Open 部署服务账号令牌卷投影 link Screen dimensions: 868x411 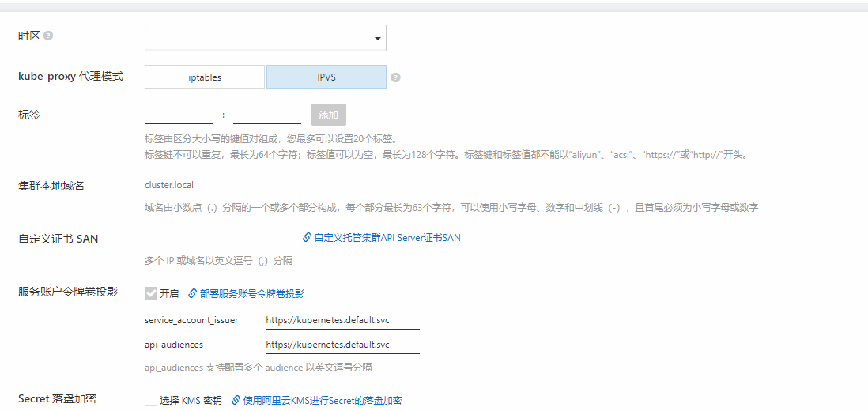pos(252,294)
